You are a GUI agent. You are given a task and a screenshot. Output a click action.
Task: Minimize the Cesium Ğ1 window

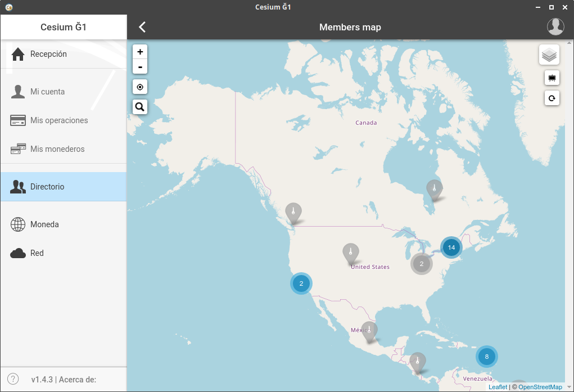click(x=538, y=7)
